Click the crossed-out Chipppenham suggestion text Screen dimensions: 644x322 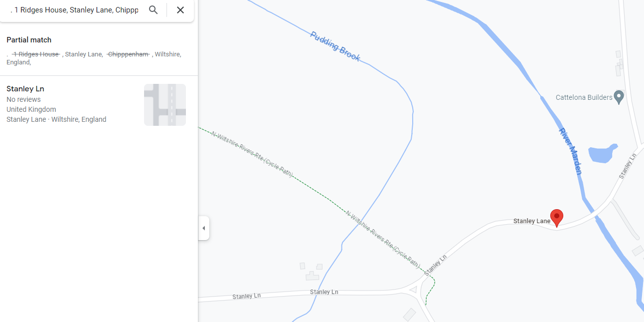(128, 54)
